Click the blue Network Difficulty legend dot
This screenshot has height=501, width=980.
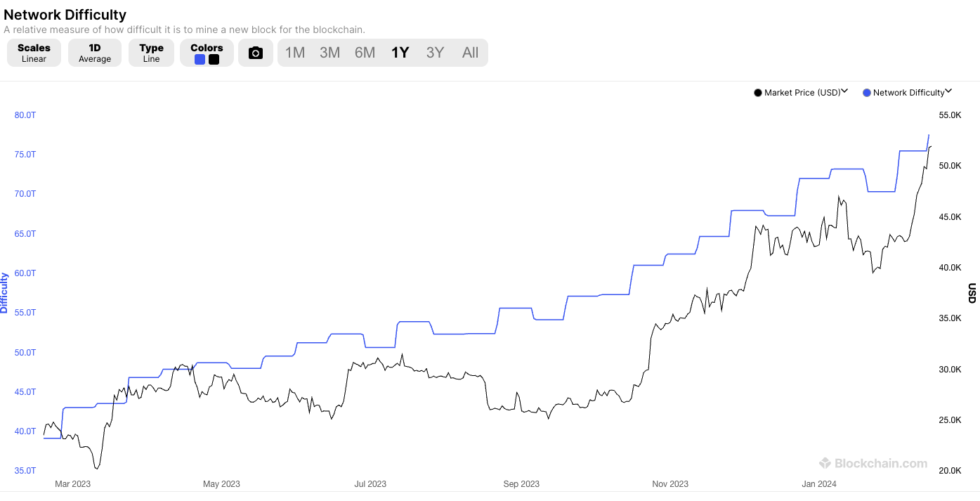pyautogui.click(x=866, y=93)
